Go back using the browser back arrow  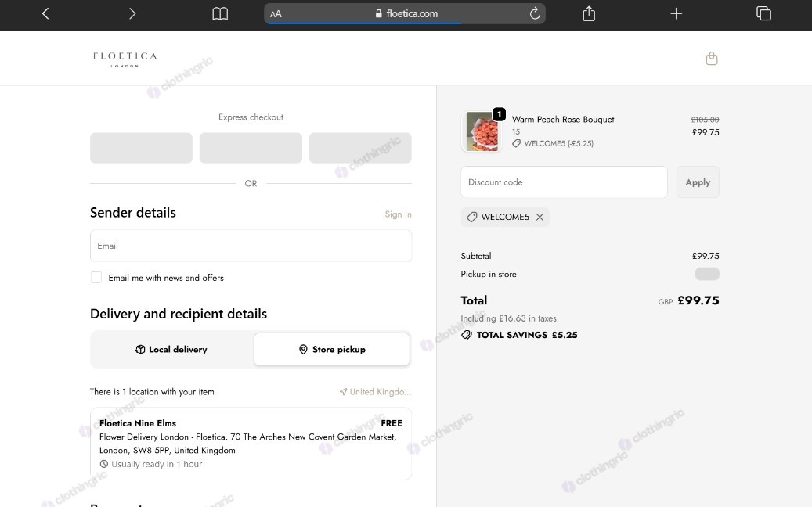[45, 13]
